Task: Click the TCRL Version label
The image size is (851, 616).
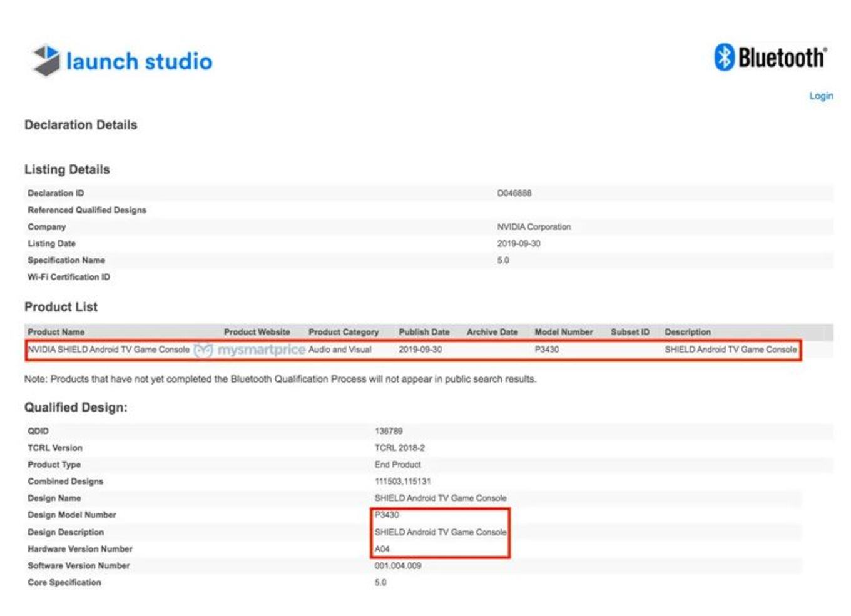Action: tap(55, 448)
